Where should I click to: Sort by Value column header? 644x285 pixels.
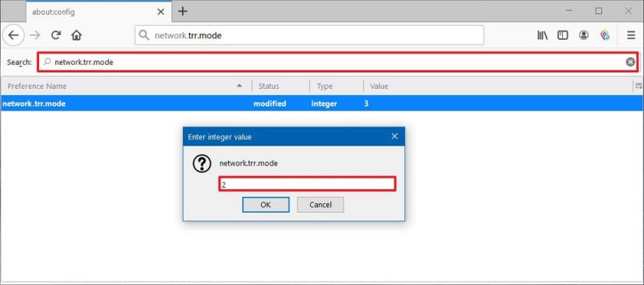click(498, 86)
